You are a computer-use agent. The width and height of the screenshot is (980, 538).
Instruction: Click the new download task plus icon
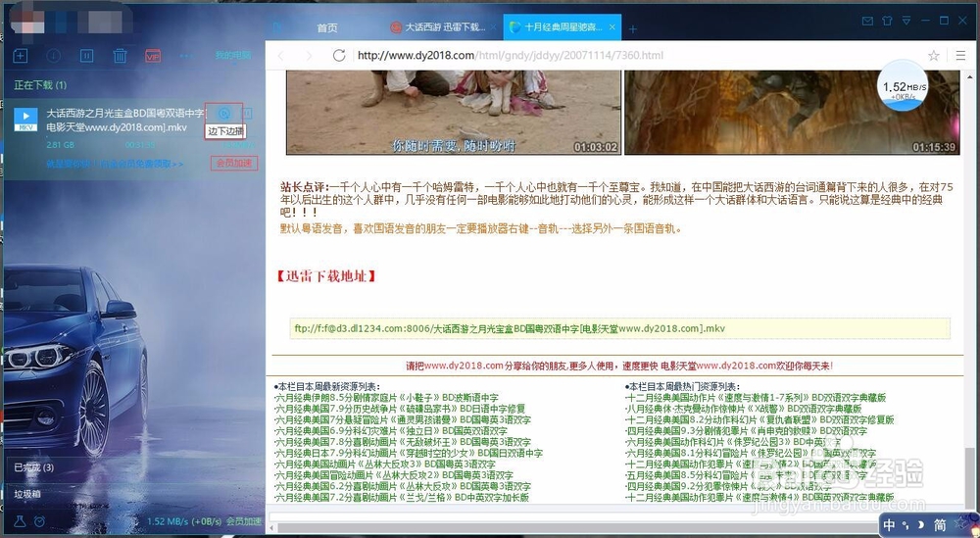21,56
